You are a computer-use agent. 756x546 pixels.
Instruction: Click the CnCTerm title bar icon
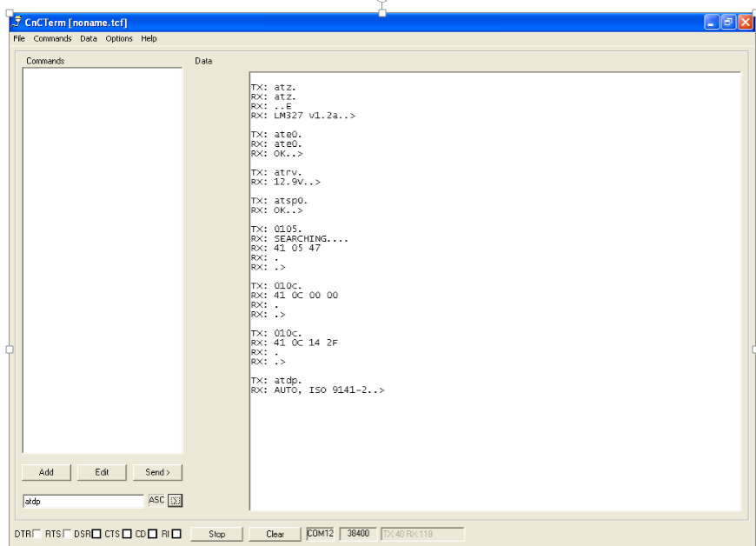tap(17, 23)
